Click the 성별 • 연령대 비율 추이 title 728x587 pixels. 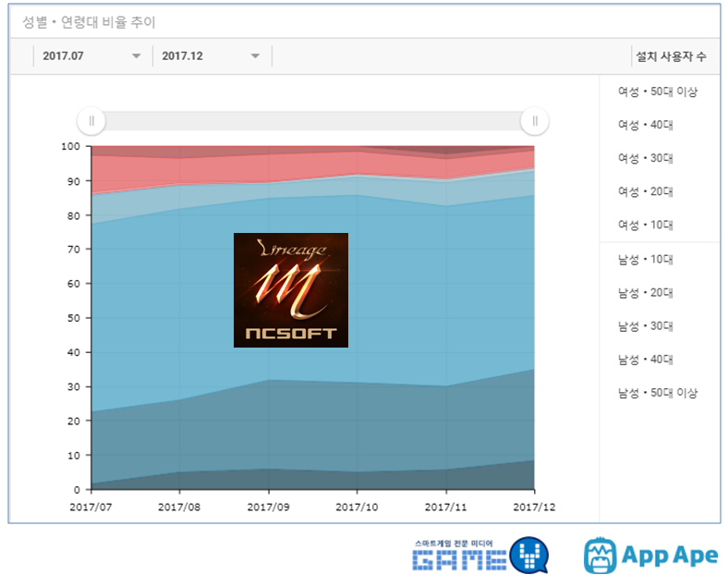click(89, 22)
